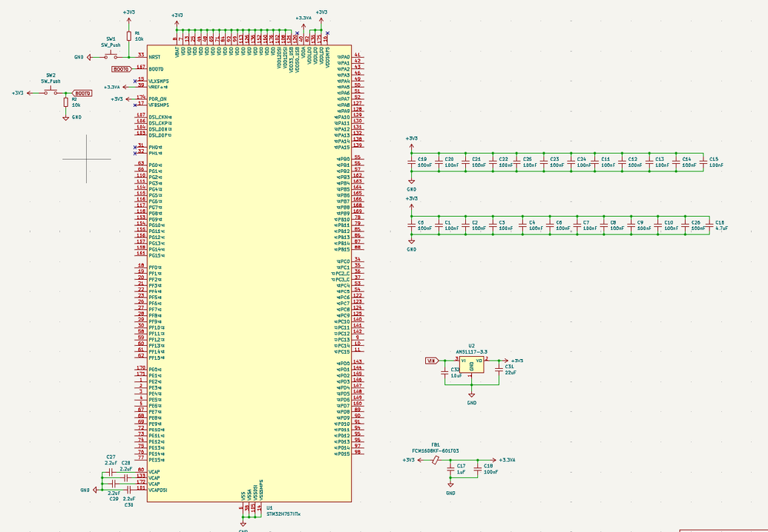Select capacitor C17 1uF symbol
The image size is (768, 532).
coord(450,469)
